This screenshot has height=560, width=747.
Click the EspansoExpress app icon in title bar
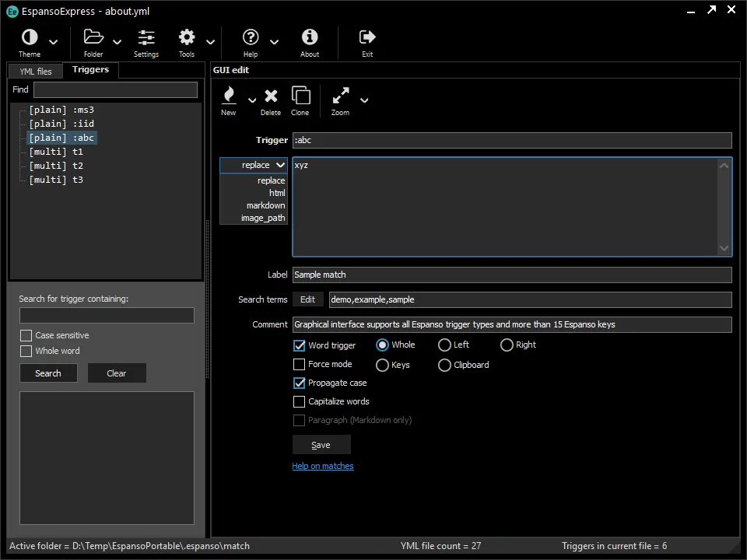click(x=12, y=12)
